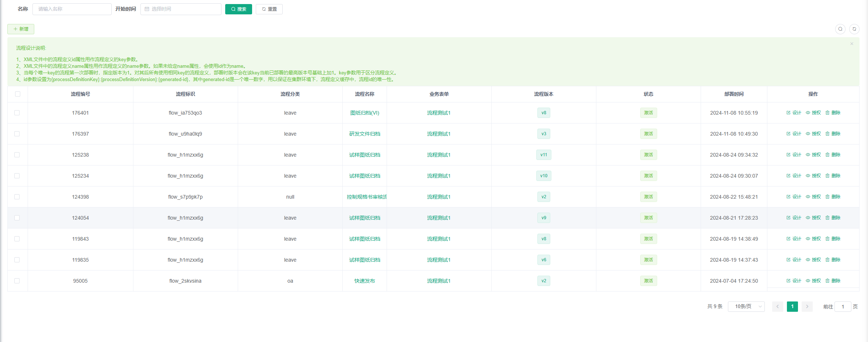Viewport: 868px width, 342px height.
Task: Click the flow_ia753qo3 identifier cell
Action: [185, 113]
